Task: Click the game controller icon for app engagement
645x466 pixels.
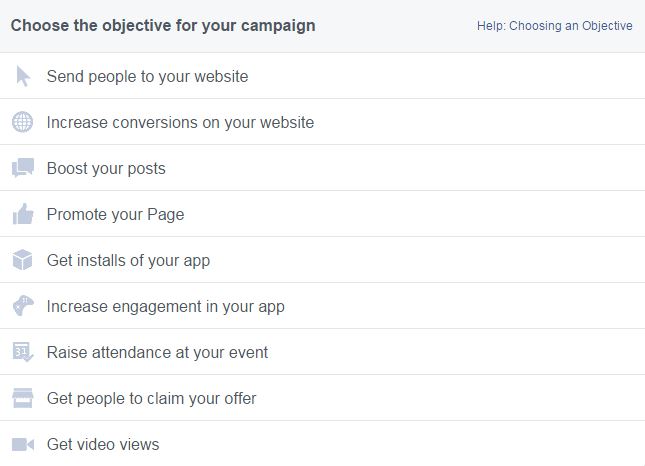Action: 23,306
